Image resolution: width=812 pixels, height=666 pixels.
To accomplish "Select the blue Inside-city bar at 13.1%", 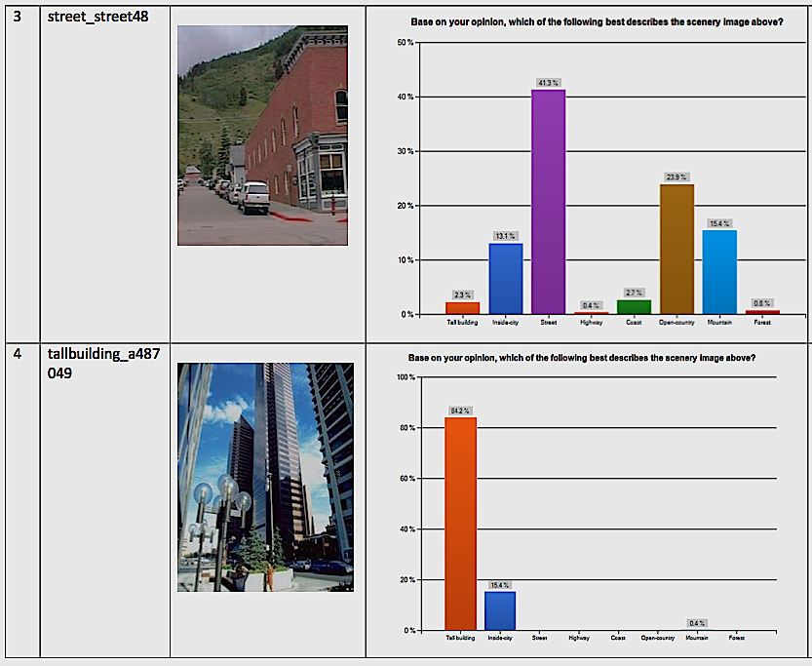I will (x=505, y=278).
